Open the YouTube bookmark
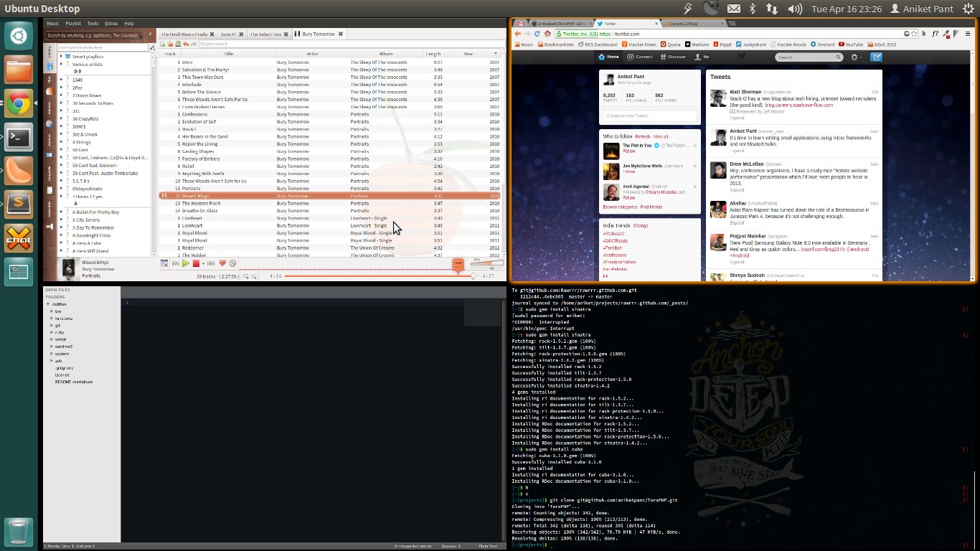980x551 pixels. pos(851,44)
